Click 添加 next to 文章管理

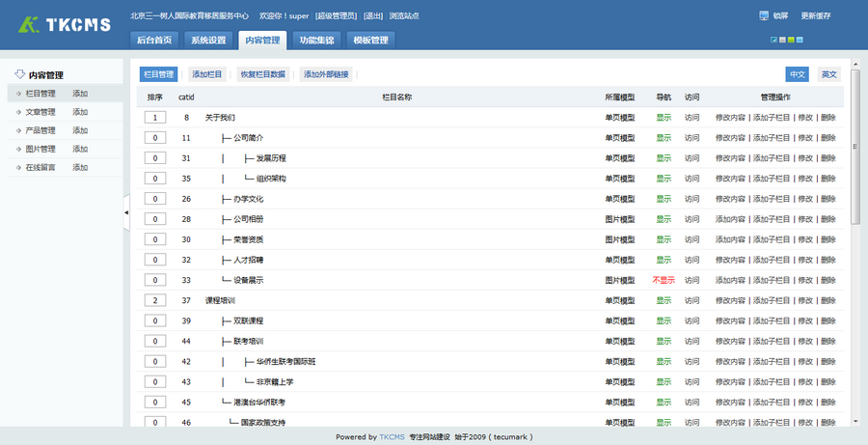coord(80,112)
